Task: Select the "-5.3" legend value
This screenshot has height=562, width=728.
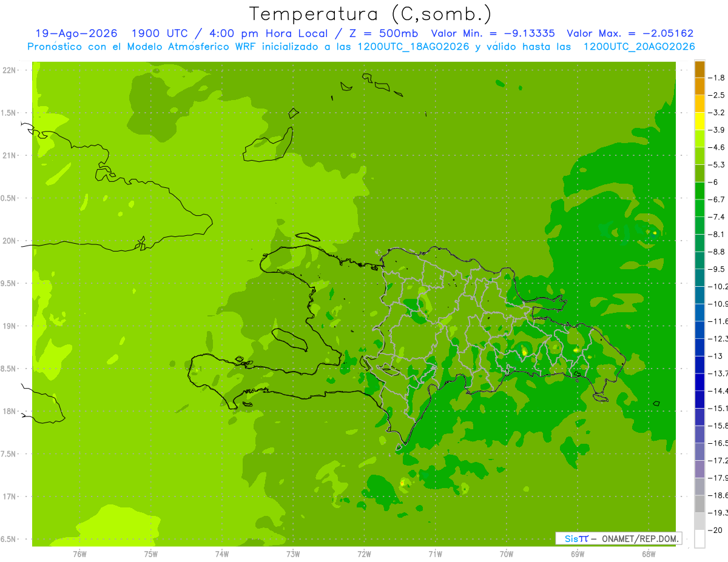Action: click(718, 164)
